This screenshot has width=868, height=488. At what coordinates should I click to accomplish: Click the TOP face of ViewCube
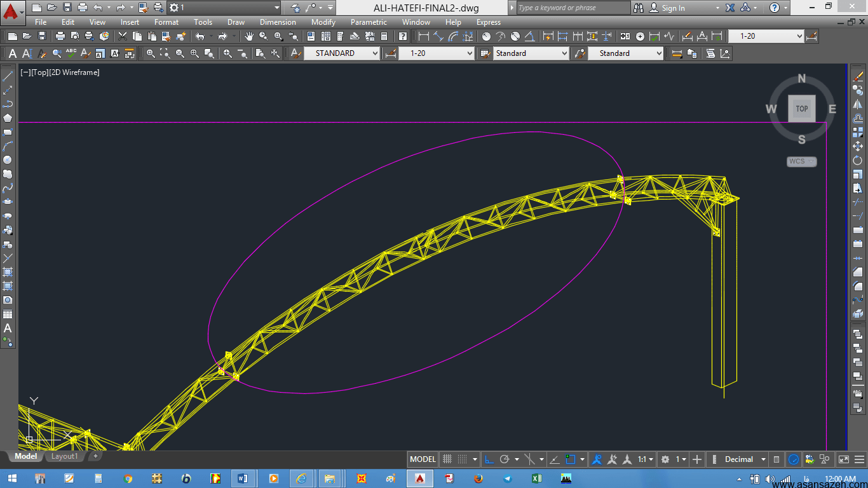(802, 109)
